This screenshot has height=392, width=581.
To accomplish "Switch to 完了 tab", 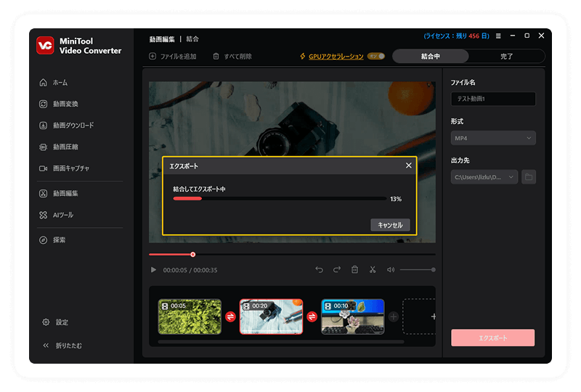I will (x=506, y=57).
